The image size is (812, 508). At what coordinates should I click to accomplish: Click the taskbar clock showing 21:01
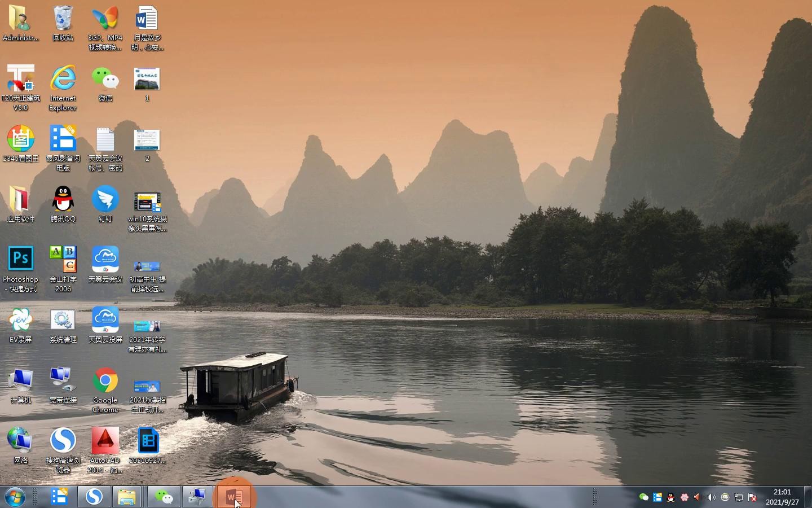pos(782,497)
